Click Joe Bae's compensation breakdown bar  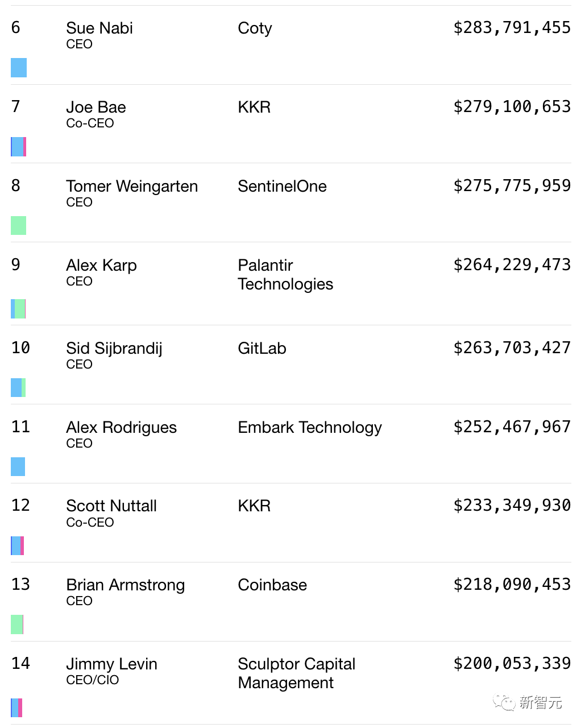(18, 147)
